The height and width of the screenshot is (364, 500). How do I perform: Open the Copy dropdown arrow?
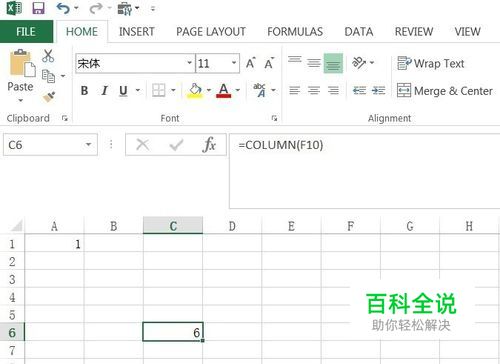(x=63, y=76)
